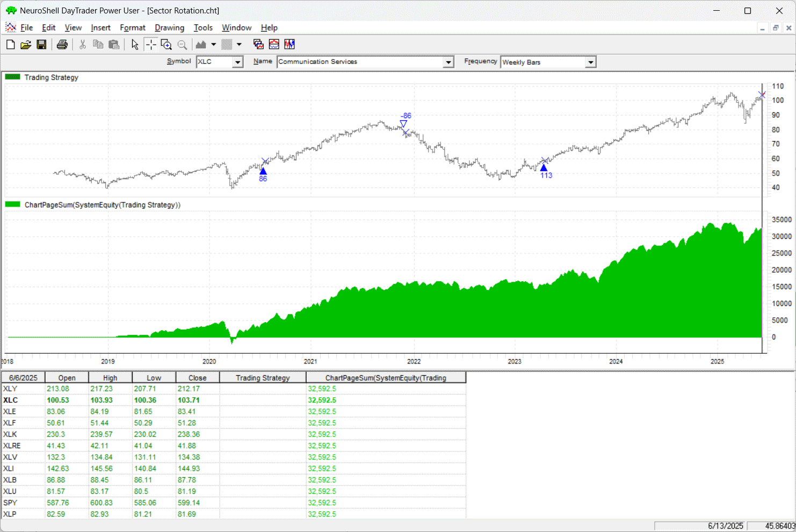Click the Trading Strategy column header
796x532 pixels.
click(x=263, y=378)
